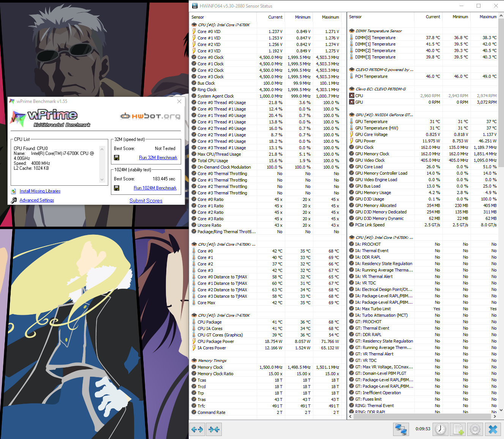Select the Total CPU Usage sensor row
Screen dimensions: 504x439
(265, 161)
